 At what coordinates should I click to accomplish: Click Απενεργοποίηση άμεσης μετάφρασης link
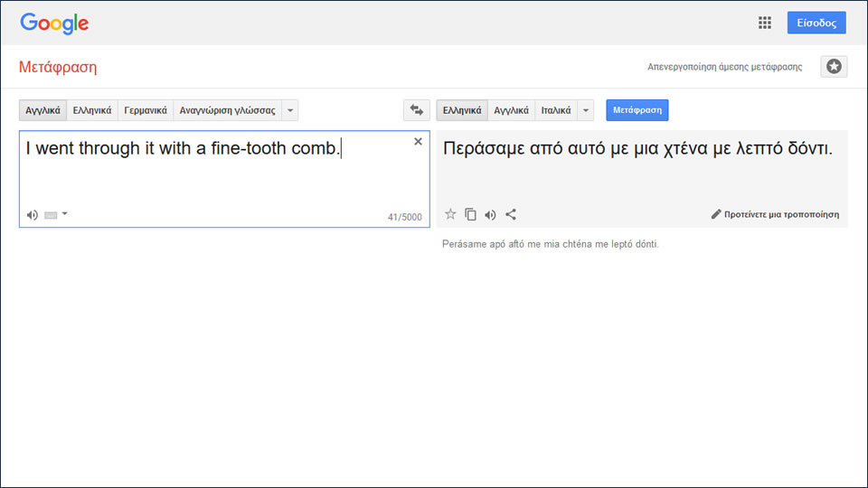[724, 67]
